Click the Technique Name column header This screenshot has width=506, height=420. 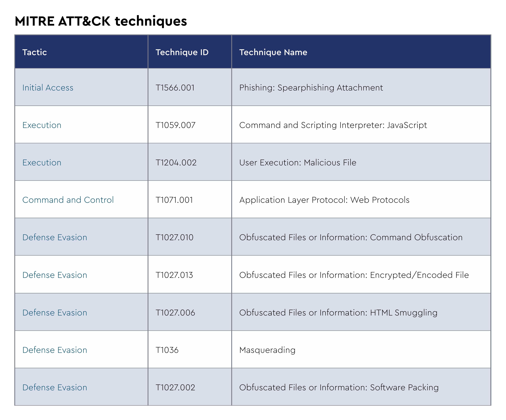click(273, 52)
